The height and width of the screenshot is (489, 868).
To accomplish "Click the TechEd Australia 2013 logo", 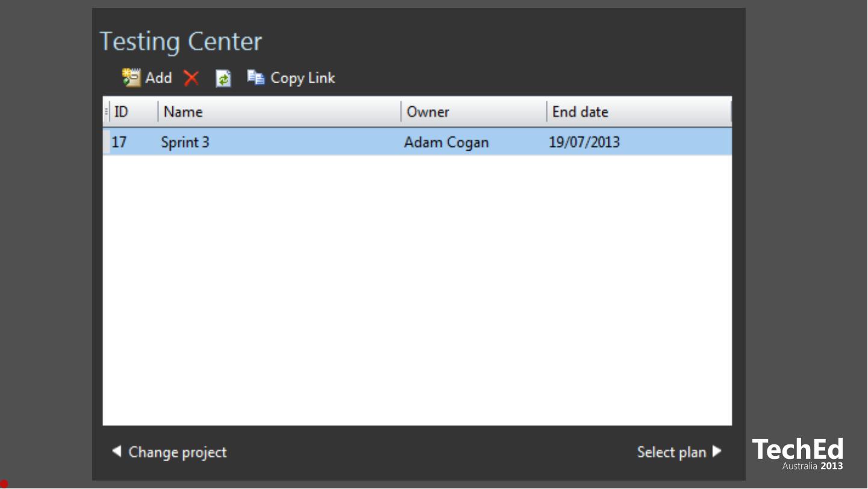I will (x=798, y=454).
